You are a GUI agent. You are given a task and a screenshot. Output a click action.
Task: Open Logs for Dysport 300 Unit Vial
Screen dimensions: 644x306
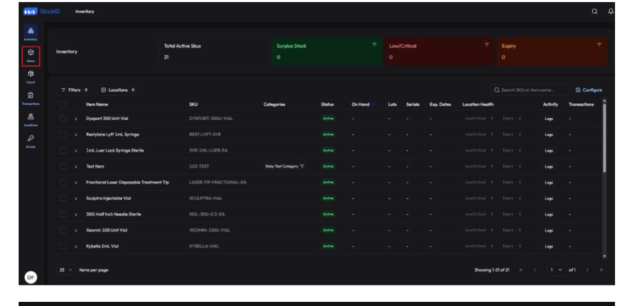[549, 119]
